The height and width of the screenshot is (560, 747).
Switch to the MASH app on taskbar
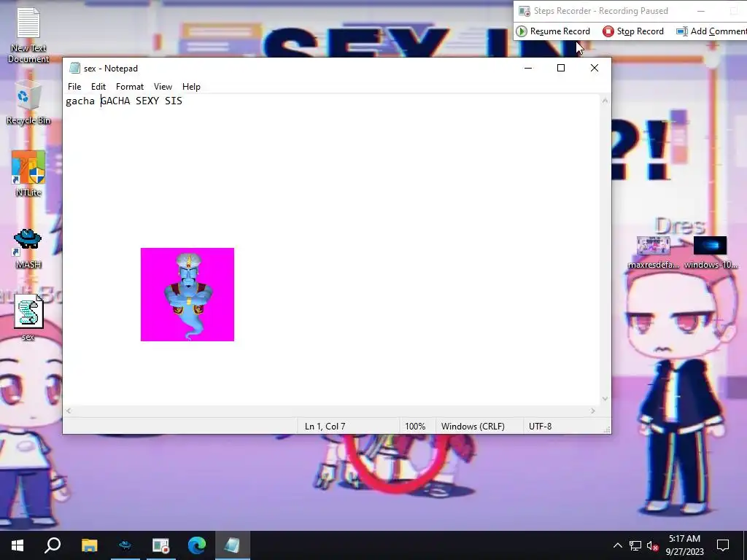125,545
